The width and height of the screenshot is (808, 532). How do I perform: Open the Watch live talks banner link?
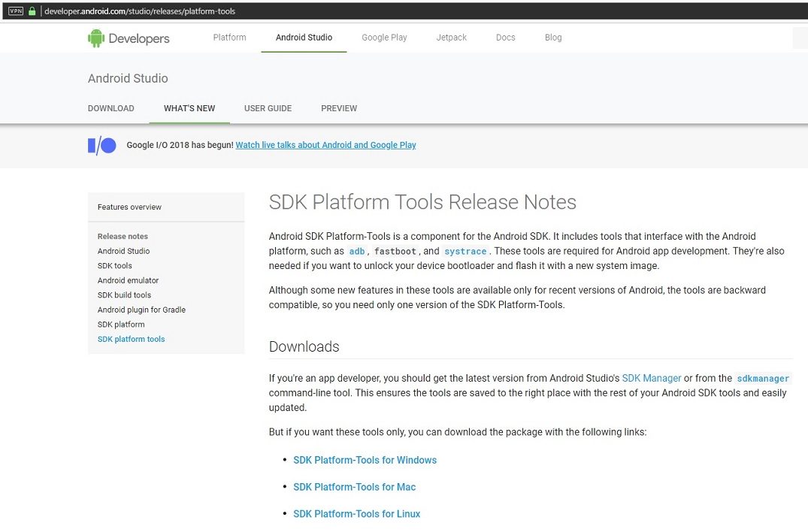(x=325, y=145)
